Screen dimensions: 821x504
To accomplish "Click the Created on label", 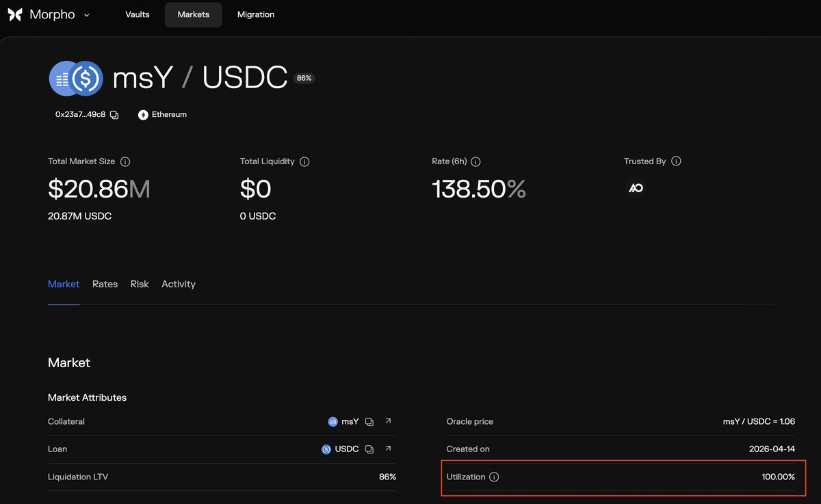I will (x=468, y=449).
